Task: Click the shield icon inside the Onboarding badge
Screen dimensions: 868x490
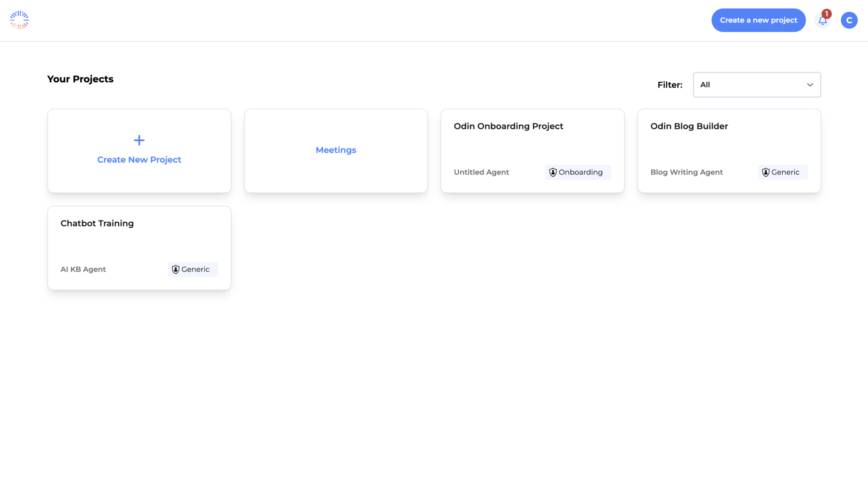Action: pyautogui.click(x=553, y=172)
